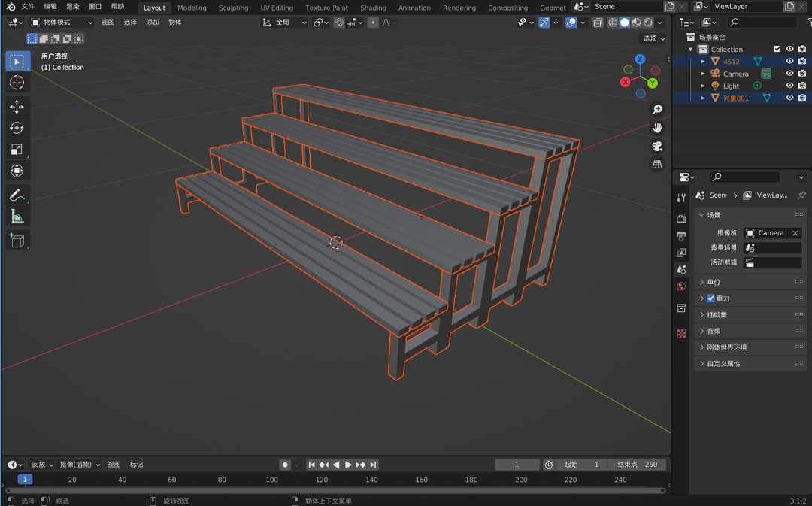Toggle the snapping magnet button
Image resolution: width=812 pixels, height=506 pixels.
tap(338, 23)
